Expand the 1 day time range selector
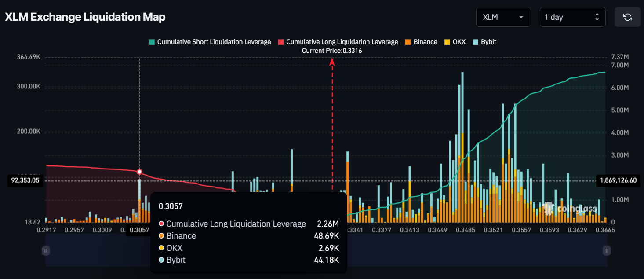The width and height of the screenshot is (644, 279). (x=572, y=17)
